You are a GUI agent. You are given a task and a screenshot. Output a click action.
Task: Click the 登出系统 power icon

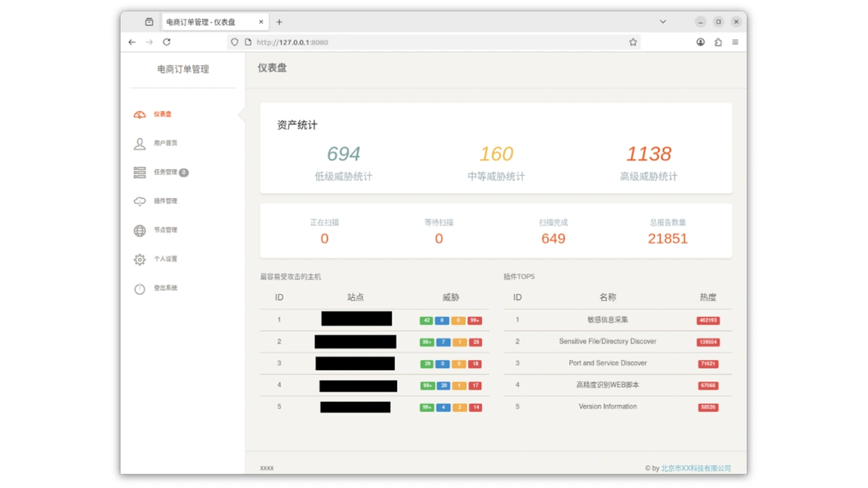click(140, 288)
